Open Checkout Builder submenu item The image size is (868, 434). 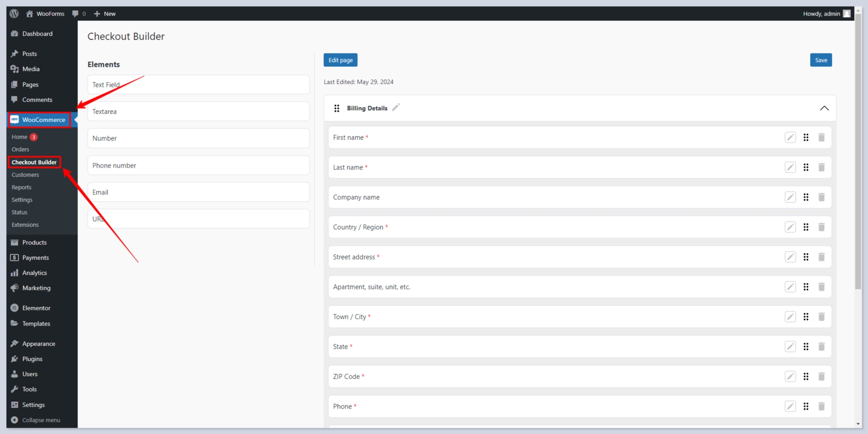(x=34, y=162)
